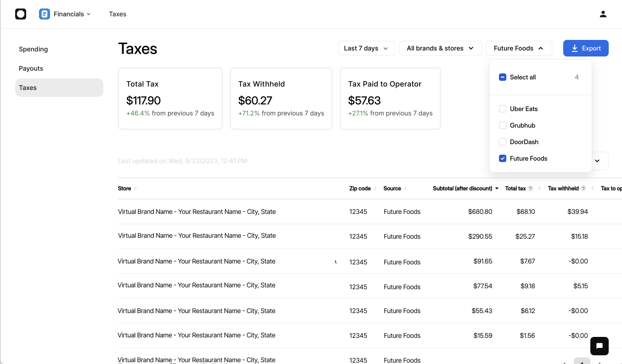Image resolution: width=622 pixels, height=364 pixels.
Task: Click the $77.54 subtotal cell
Action: point(483,286)
